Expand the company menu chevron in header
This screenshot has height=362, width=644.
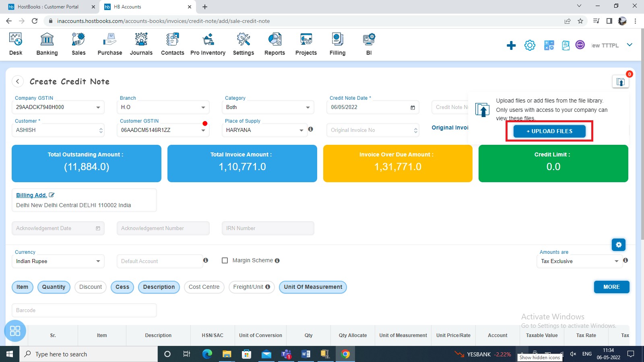point(630,45)
